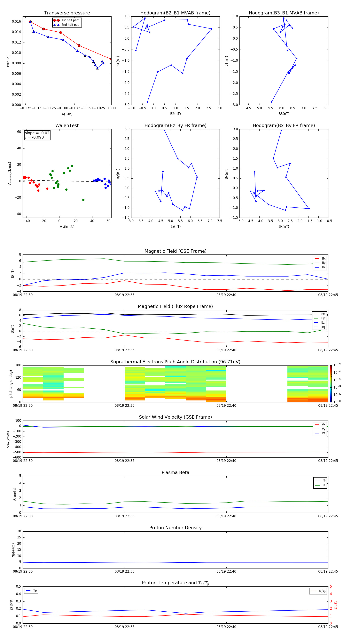
Task: Click the 'βp and β' y-axis label
Action: 14,494
